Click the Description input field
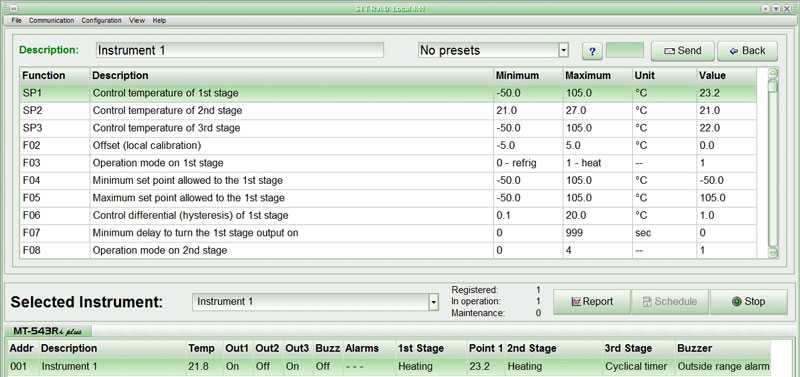 (x=240, y=50)
